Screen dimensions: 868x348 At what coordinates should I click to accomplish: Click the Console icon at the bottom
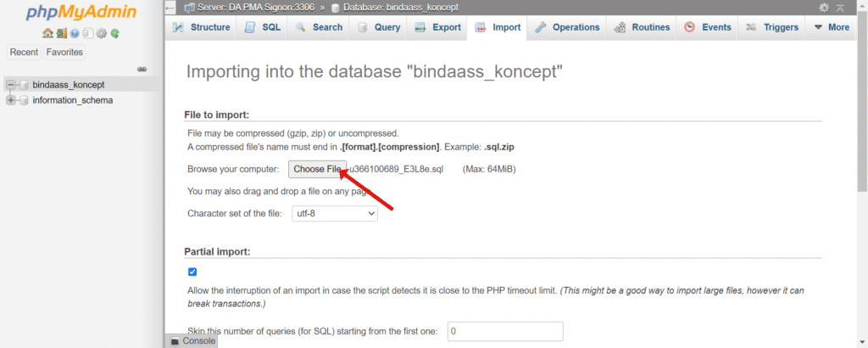pyautogui.click(x=175, y=341)
